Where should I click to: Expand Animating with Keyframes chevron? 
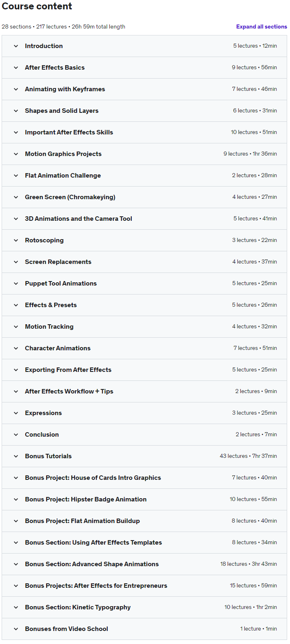tap(16, 89)
